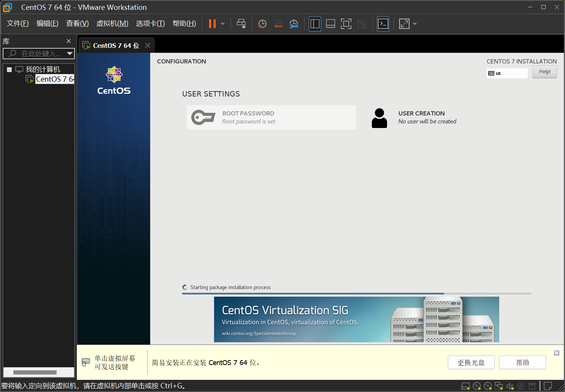Select CentOS 7 64 in the library tree
The height and width of the screenshot is (392, 565).
pos(55,79)
